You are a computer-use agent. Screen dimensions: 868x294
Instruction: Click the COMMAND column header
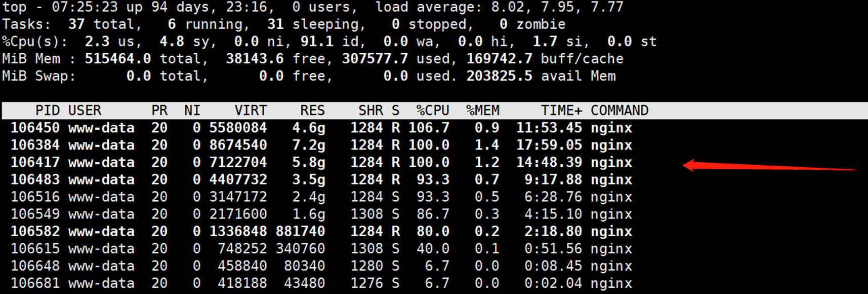coord(619,111)
